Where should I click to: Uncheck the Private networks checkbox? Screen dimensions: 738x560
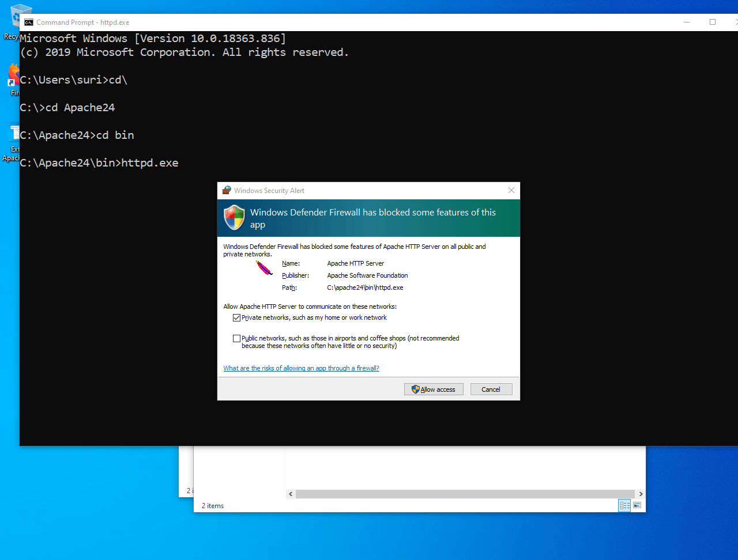[x=236, y=317]
